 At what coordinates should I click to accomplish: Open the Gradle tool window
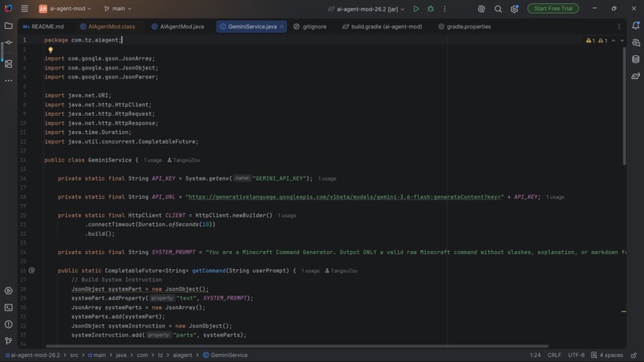click(635, 77)
